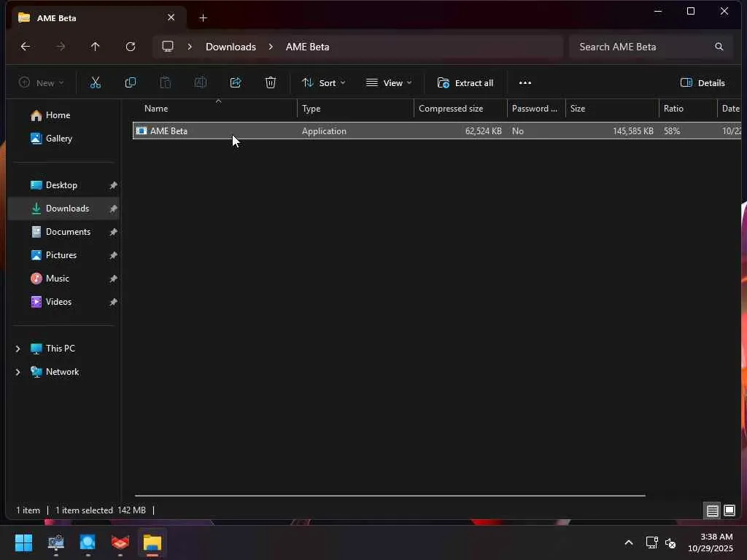Unpin Desktop via its pin icon
The image size is (747, 560).
113,185
